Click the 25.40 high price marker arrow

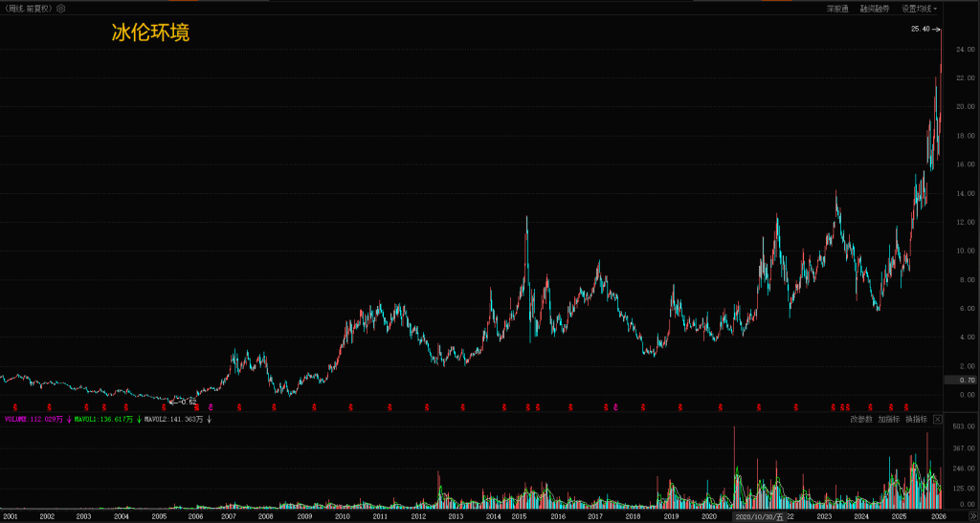pyautogui.click(x=937, y=30)
